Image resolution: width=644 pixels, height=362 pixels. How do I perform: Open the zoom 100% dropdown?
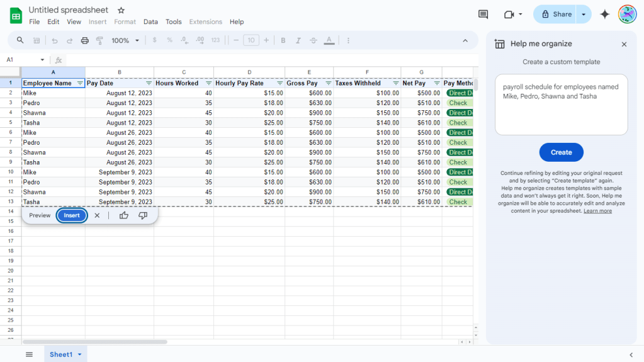click(x=125, y=40)
